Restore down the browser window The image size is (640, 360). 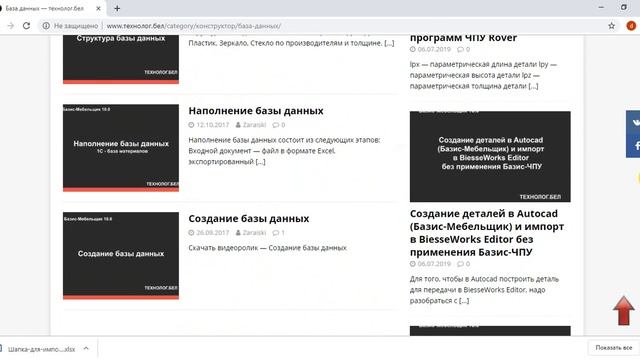(x=624, y=7)
